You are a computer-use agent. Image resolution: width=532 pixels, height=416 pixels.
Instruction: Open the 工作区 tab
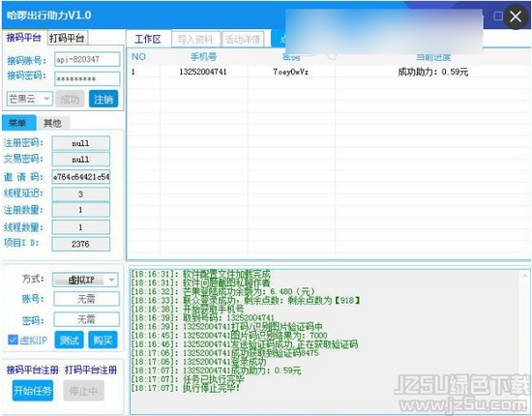pyautogui.click(x=148, y=39)
